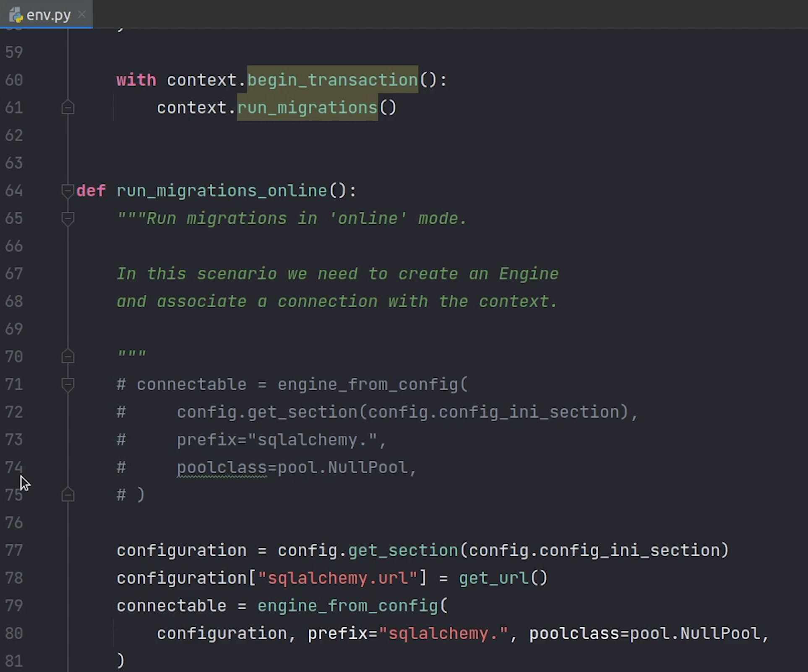Screen dimensions: 808x672
Task: Switch to the env.py editor tab
Action: pos(46,15)
